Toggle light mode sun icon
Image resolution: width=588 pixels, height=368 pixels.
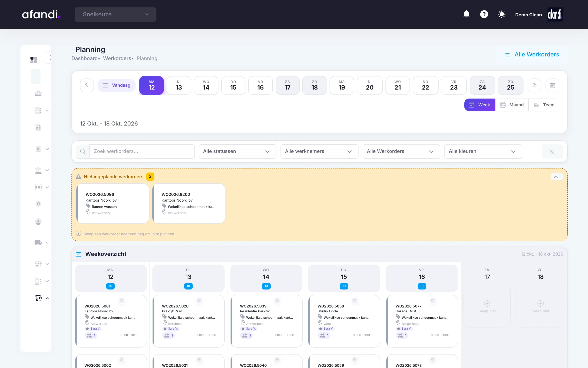pos(501,14)
